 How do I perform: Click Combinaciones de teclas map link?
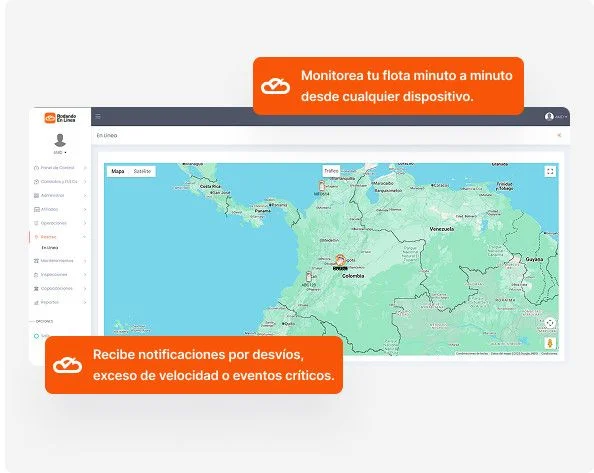point(472,353)
